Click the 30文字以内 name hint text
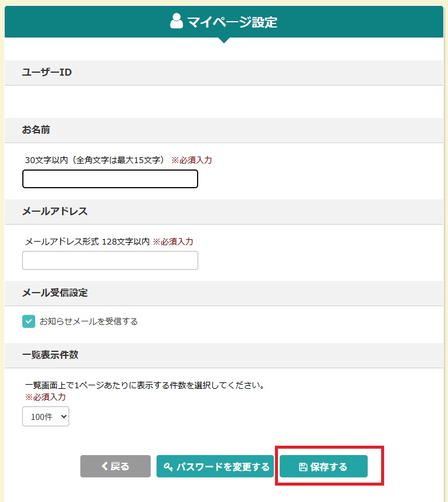The image size is (448, 502). coord(96,160)
